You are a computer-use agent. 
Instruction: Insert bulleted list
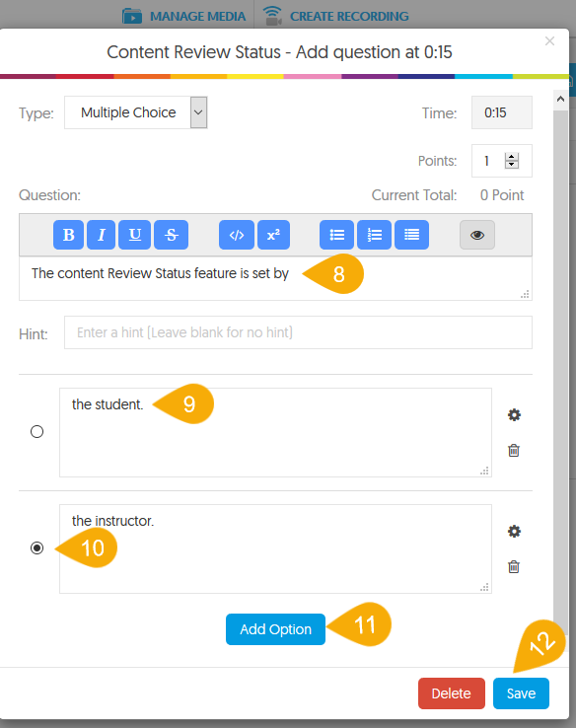[337, 235]
